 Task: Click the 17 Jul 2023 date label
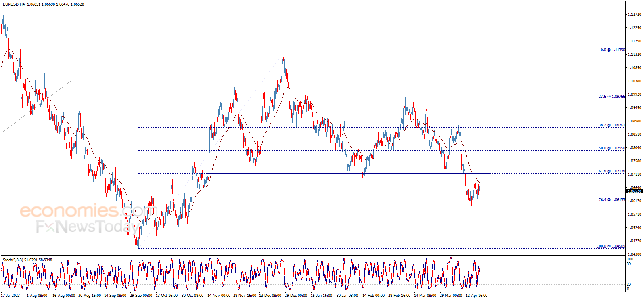pyautogui.click(x=10, y=295)
